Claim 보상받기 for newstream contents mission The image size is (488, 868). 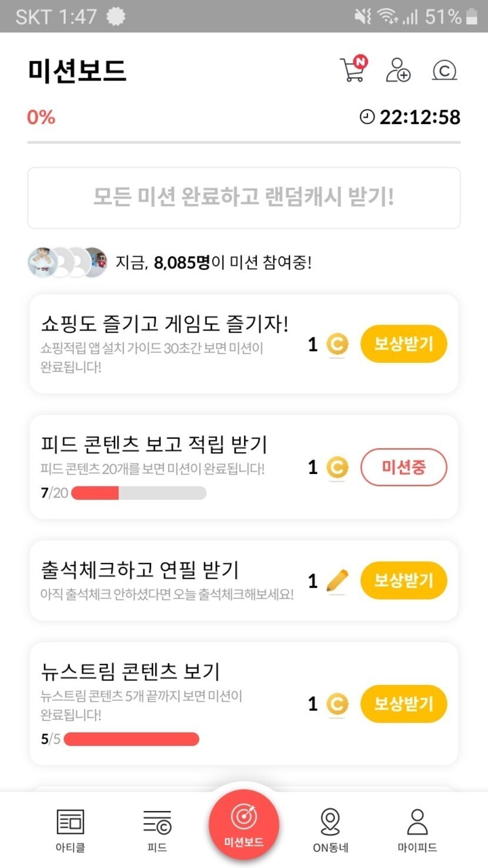(403, 704)
